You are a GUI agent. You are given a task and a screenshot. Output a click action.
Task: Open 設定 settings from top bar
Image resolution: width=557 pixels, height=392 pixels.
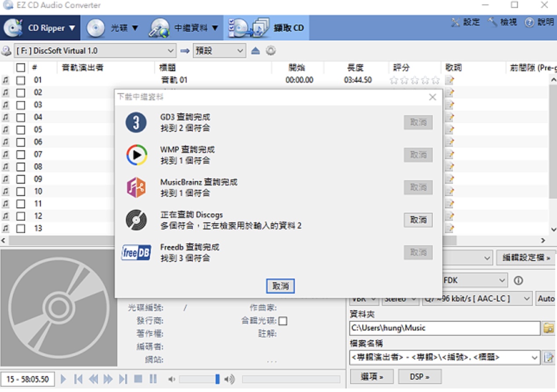pos(466,22)
